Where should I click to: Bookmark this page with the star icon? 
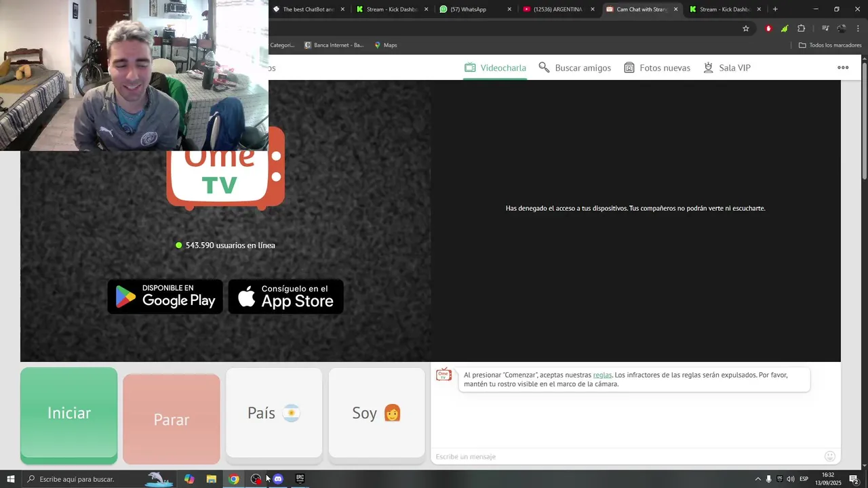746,28
